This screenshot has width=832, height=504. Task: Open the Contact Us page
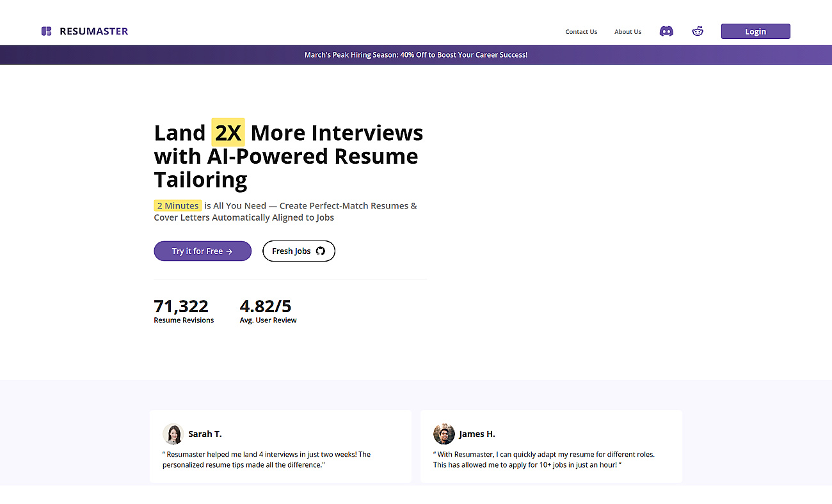click(x=581, y=32)
